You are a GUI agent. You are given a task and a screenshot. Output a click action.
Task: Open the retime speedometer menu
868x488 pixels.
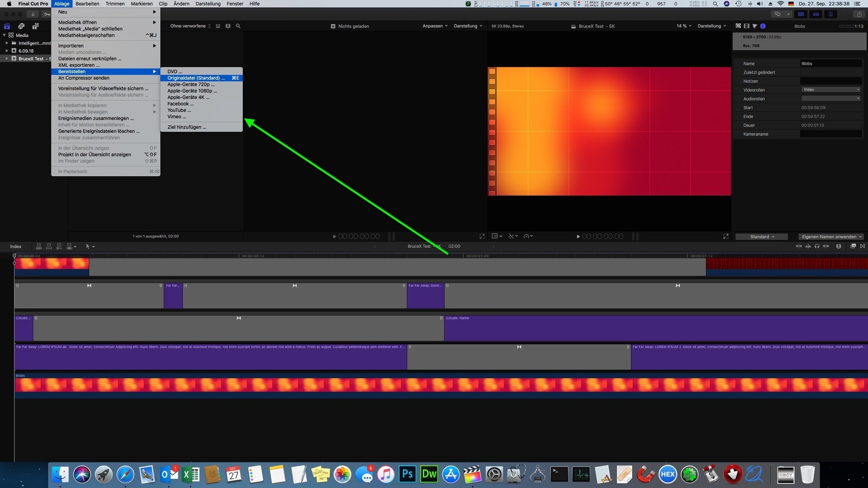[528, 236]
